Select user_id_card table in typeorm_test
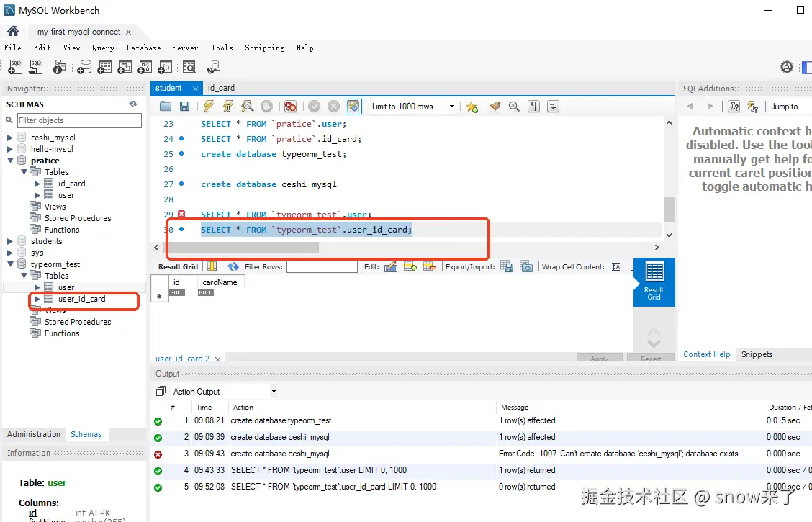 pos(82,299)
